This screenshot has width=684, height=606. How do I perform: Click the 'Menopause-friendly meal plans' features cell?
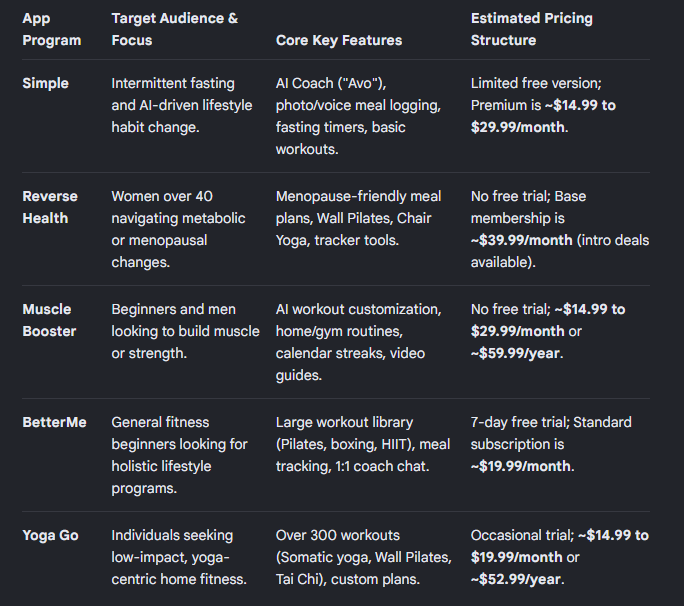pyautogui.click(x=358, y=218)
